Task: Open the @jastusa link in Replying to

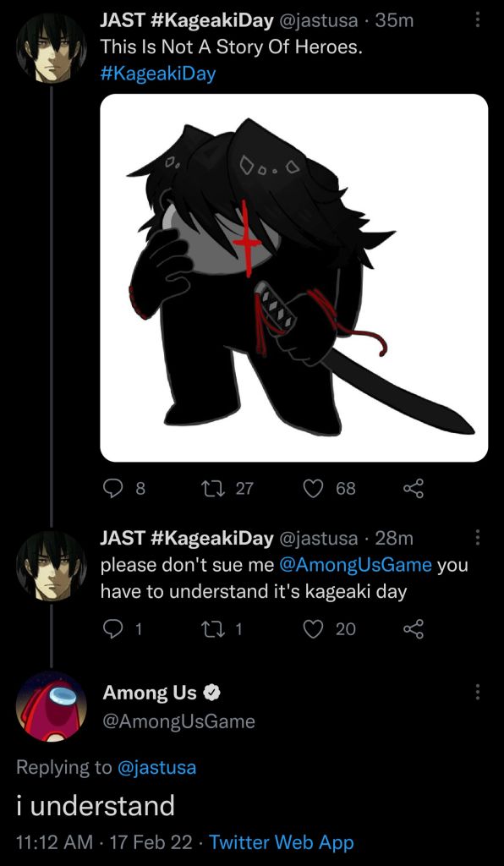Action: coord(156,768)
